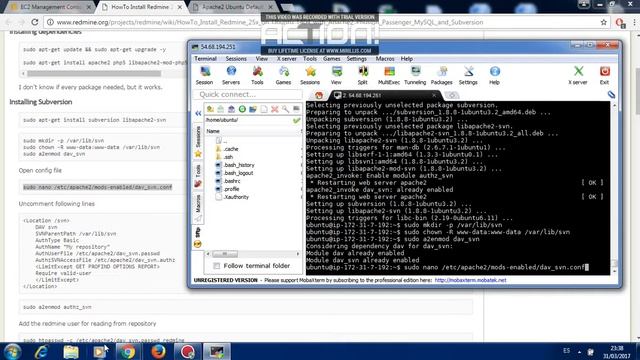Close the 54.68.194.251 terminal tab
Image resolution: width=640 pixels, height=360 pixels.
[x=434, y=95]
